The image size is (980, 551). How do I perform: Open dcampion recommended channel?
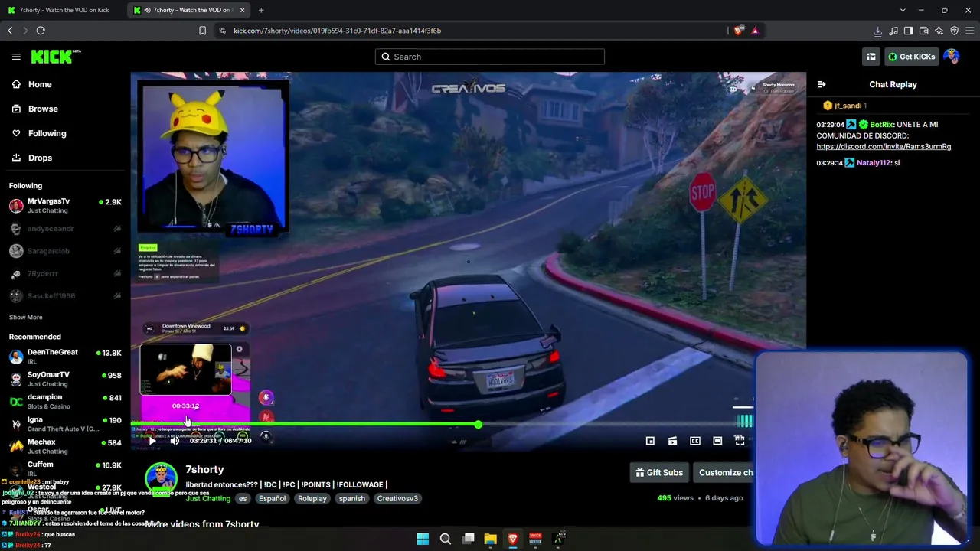pyautogui.click(x=65, y=402)
